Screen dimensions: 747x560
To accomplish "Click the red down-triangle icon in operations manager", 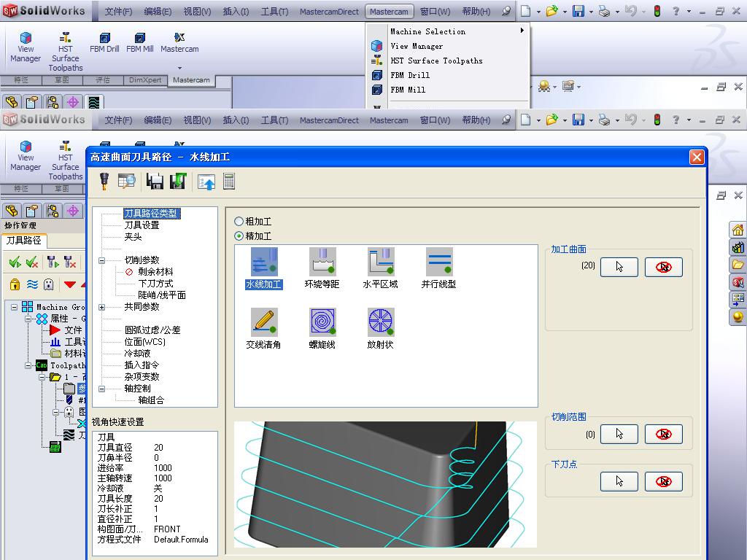I will point(70,285).
